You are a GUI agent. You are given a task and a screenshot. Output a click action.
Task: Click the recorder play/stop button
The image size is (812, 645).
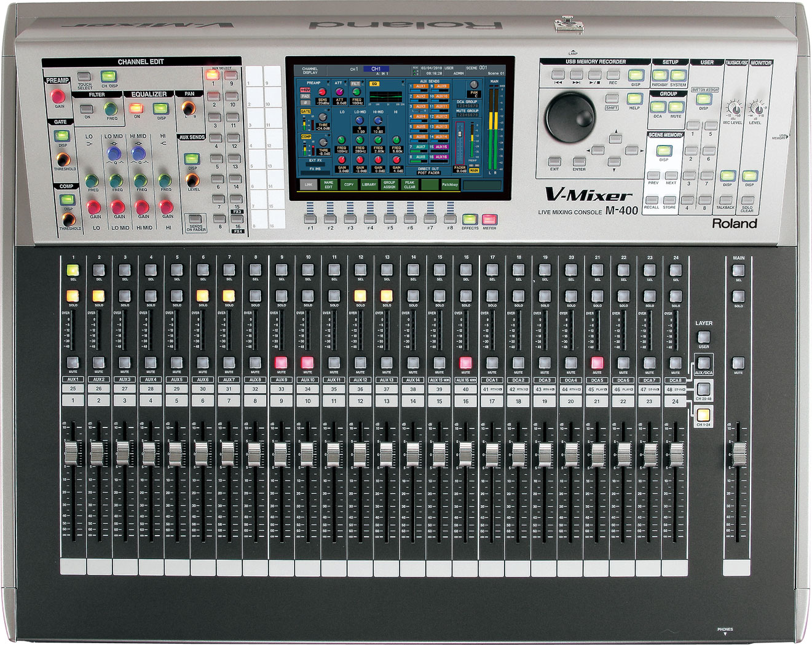coord(594,75)
